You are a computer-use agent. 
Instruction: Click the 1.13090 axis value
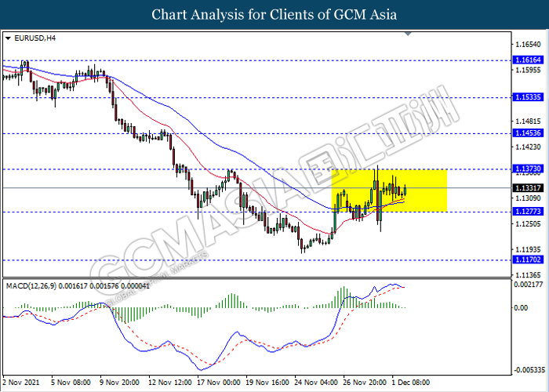(528, 198)
